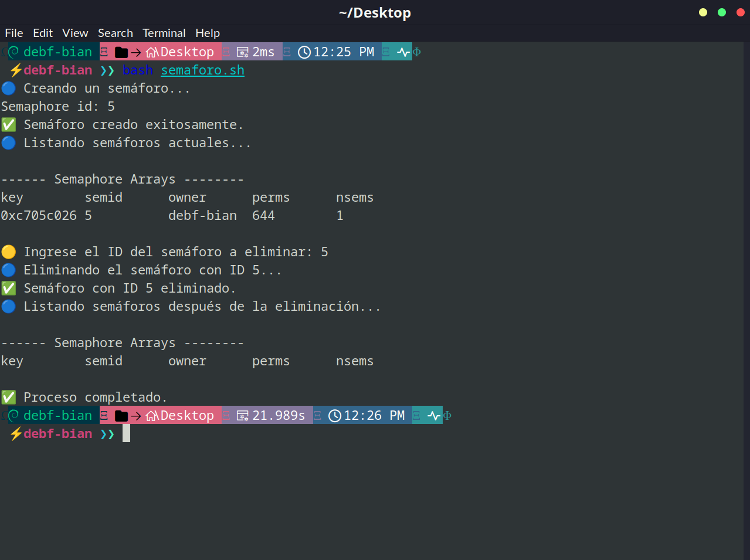
Task: Click the green checkmark beside Proceso completado
Action: (9, 398)
